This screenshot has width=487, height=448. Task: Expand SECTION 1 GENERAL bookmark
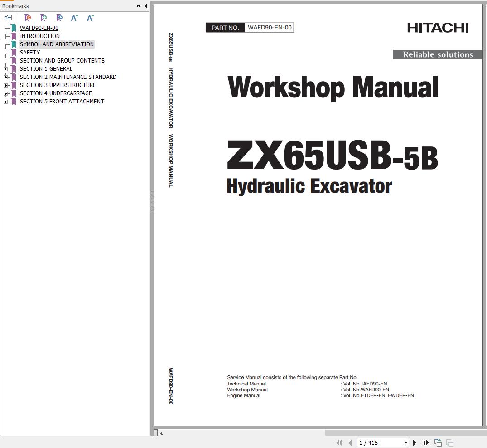pyautogui.click(x=5, y=69)
